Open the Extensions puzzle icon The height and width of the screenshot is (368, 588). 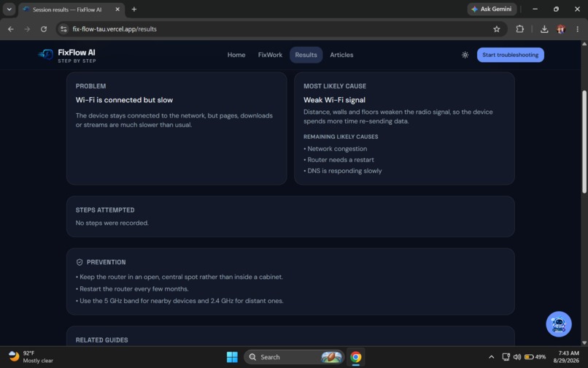click(519, 29)
